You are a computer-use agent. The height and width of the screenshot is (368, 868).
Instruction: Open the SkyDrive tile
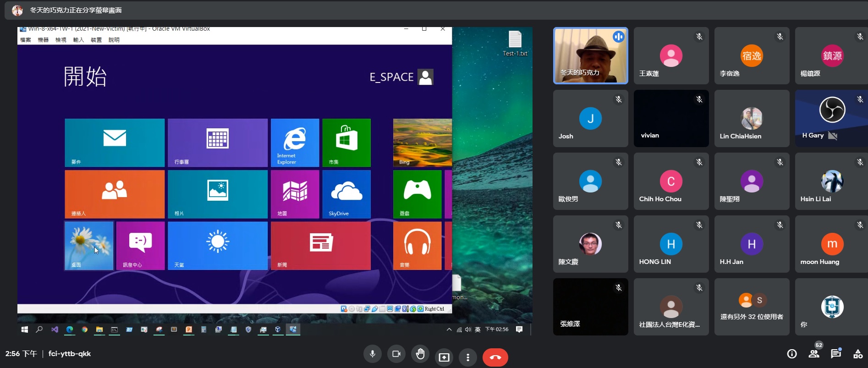coord(346,194)
